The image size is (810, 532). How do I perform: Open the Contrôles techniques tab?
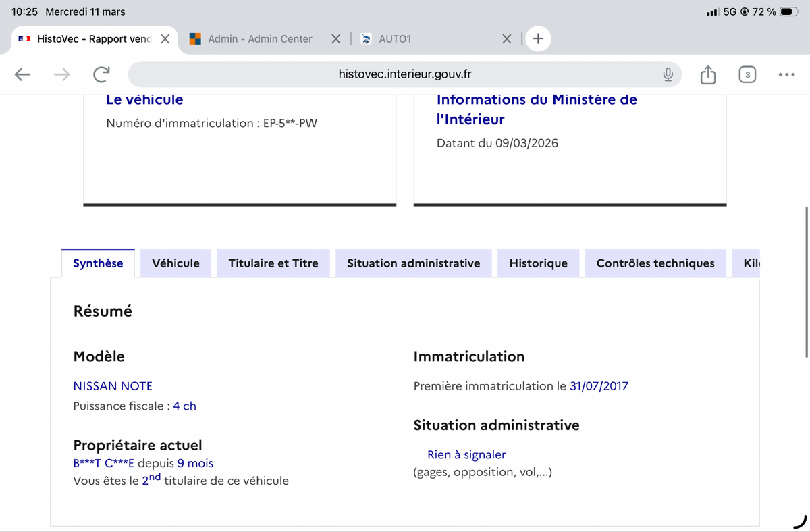point(655,263)
